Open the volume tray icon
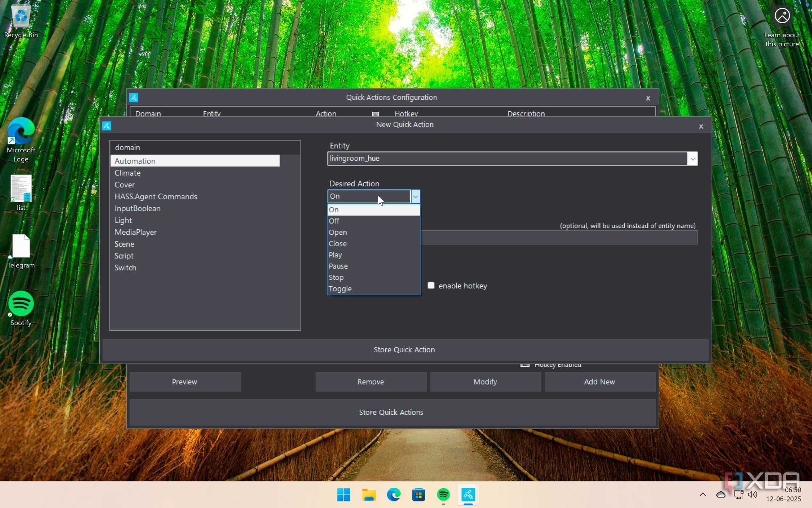812x508 pixels. [753, 494]
